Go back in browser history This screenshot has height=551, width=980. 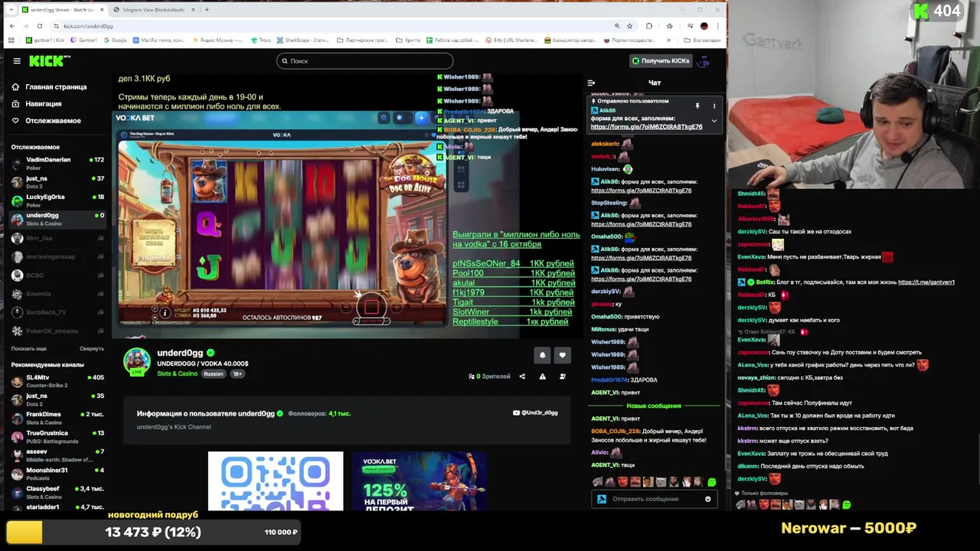pyautogui.click(x=11, y=26)
